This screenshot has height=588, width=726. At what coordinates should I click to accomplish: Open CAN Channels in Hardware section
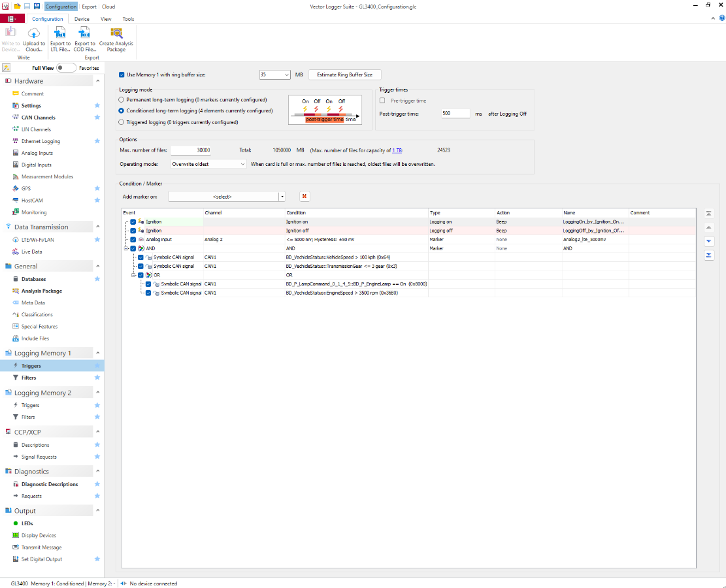point(38,118)
